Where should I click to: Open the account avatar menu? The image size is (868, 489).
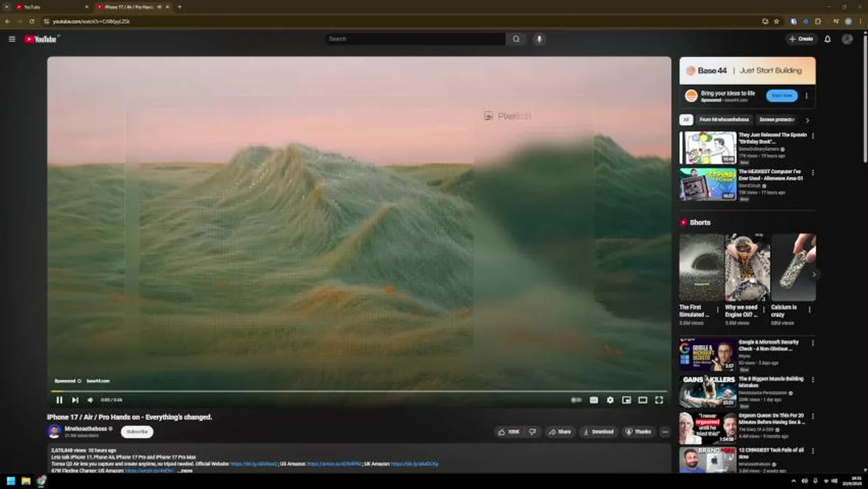tap(847, 39)
